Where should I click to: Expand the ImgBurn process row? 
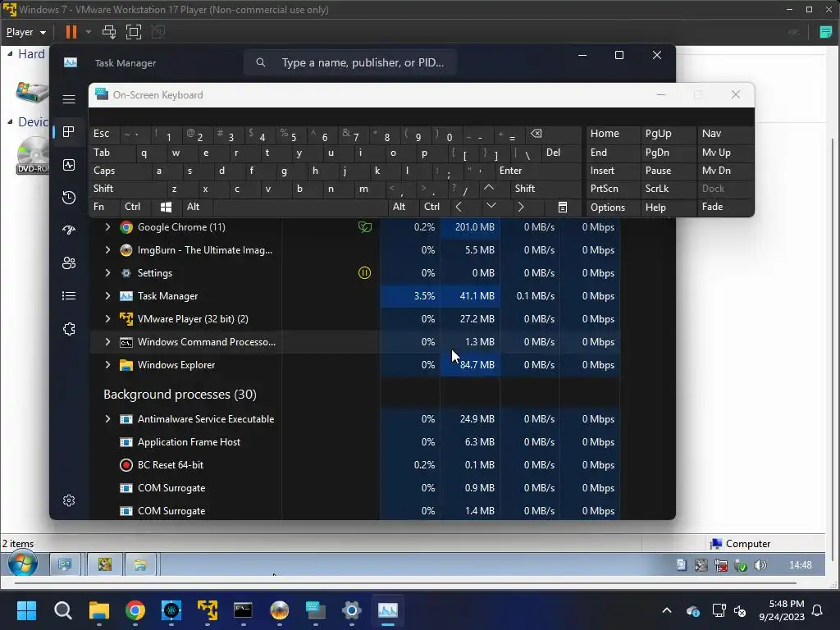tap(107, 250)
